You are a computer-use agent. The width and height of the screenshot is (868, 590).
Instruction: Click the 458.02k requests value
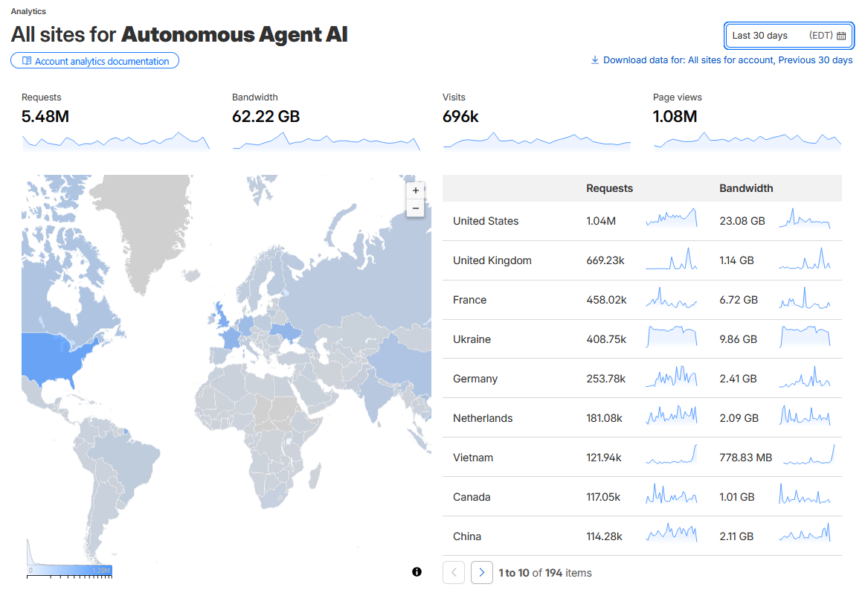(x=607, y=300)
